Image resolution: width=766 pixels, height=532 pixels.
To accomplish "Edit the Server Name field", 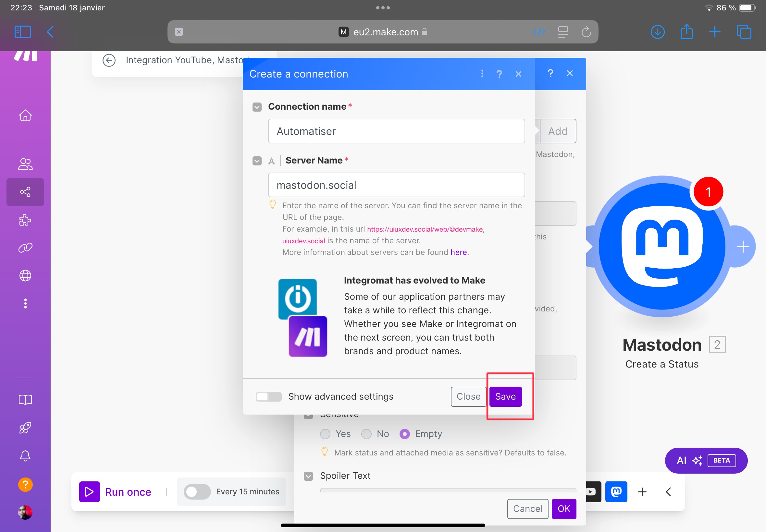I will click(x=396, y=185).
